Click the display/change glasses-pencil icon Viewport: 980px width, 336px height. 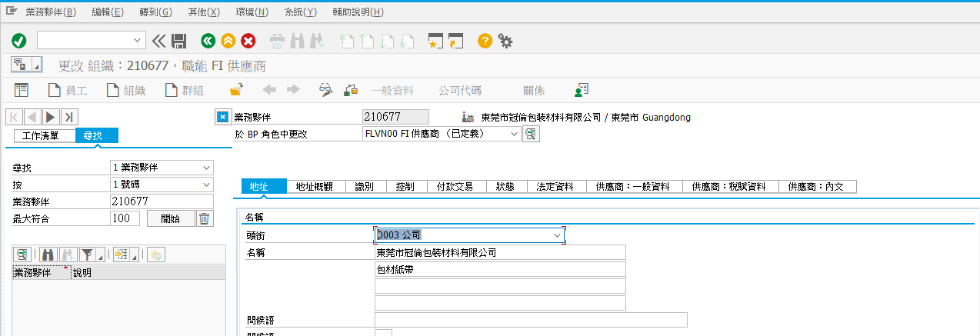326,90
